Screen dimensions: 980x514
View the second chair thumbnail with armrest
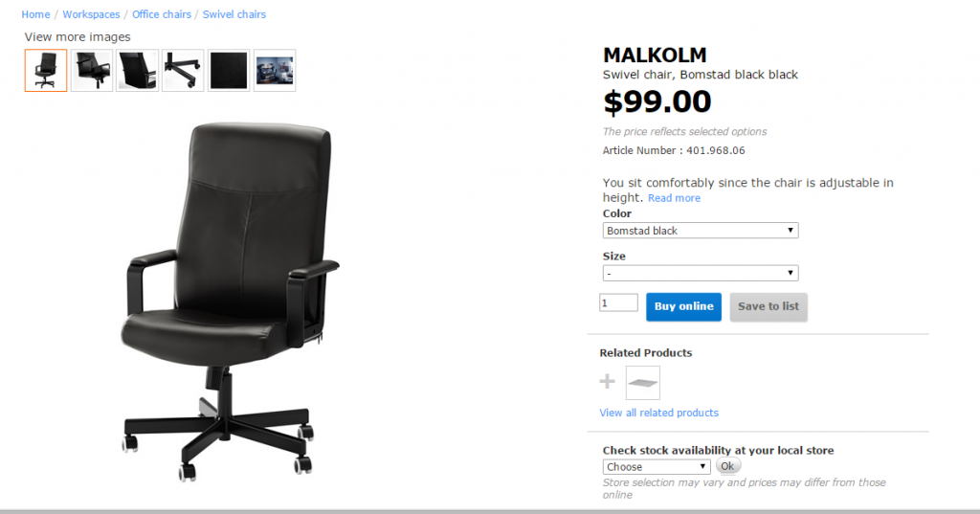coord(91,71)
